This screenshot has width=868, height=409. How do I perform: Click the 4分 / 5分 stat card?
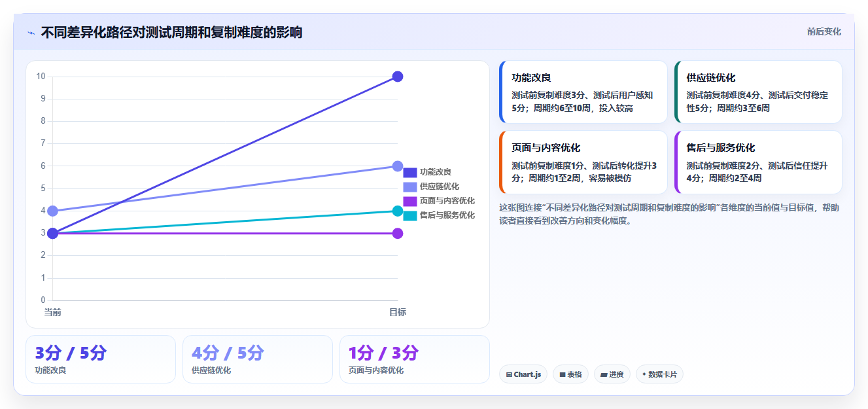point(258,359)
